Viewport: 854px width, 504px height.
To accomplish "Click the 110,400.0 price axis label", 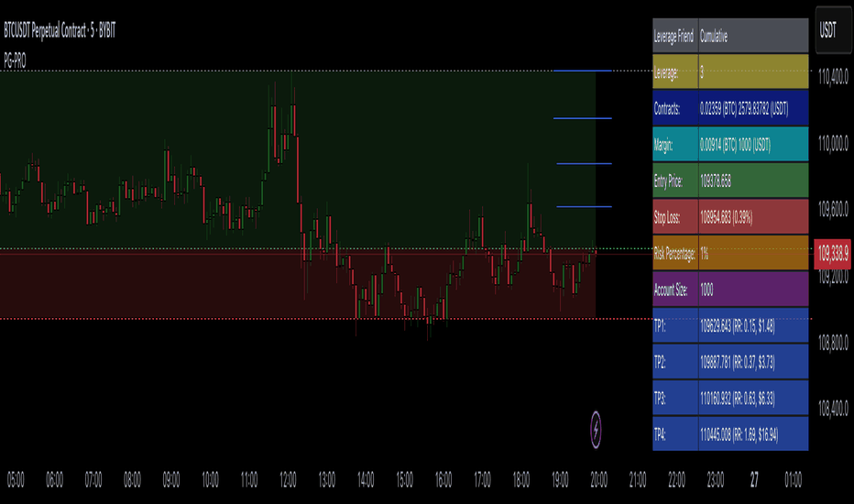I will [x=833, y=77].
